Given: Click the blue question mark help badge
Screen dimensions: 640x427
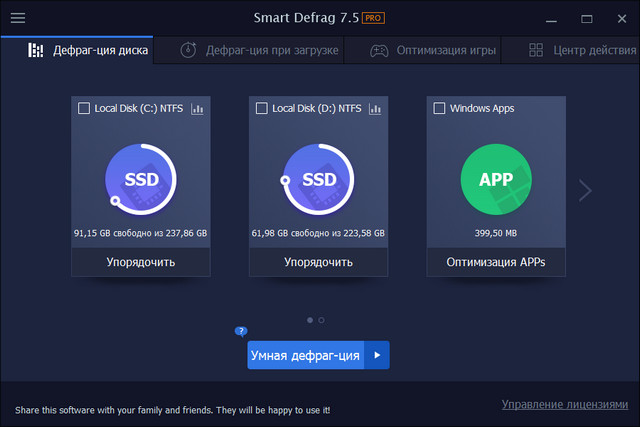Looking at the screenshot, I should 241,330.
